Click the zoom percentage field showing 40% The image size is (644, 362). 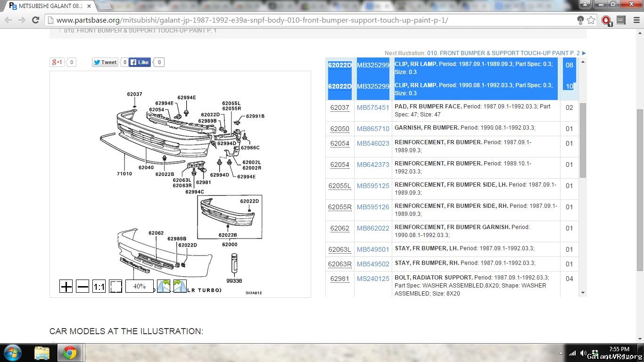click(x=140, y=286)
